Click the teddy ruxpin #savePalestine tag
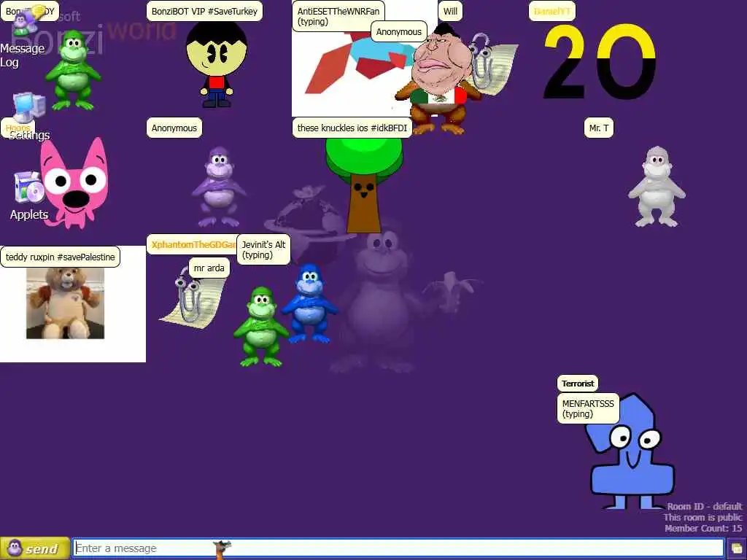Image resolution: width=747 pixels, height=560 pixels. tap(60, 257)
